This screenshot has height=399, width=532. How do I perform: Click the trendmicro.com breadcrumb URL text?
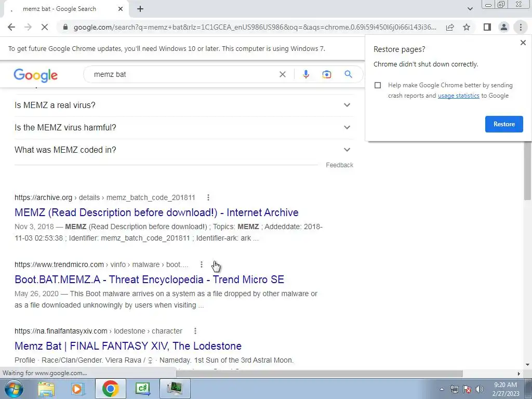click(x=101, y=264)
